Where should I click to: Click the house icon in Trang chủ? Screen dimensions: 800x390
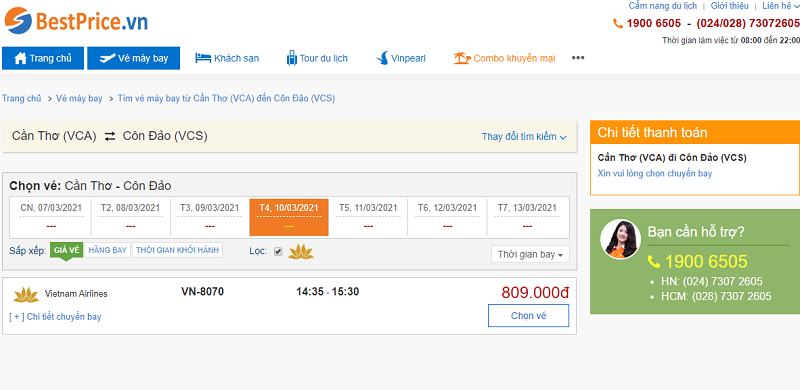point(20,58)
